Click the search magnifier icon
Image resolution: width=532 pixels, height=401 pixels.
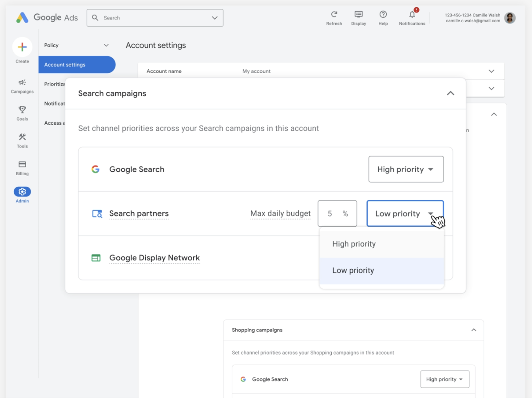pos(95,18)
